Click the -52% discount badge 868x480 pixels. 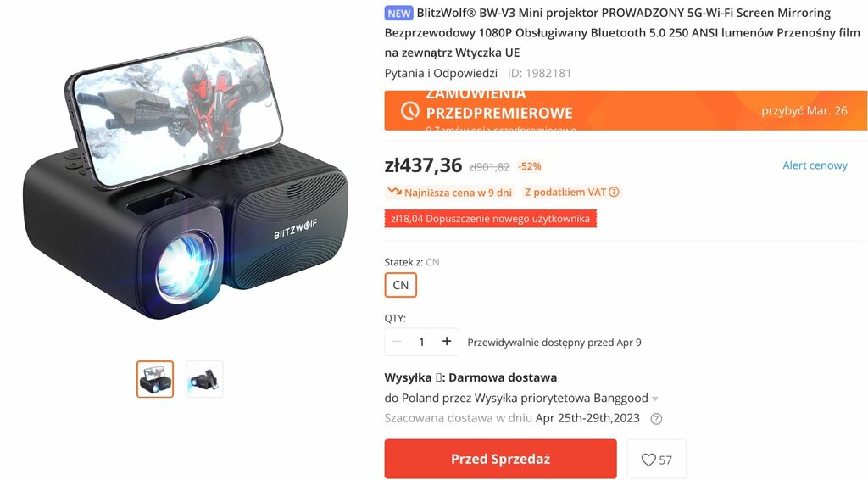coord(530,166)
